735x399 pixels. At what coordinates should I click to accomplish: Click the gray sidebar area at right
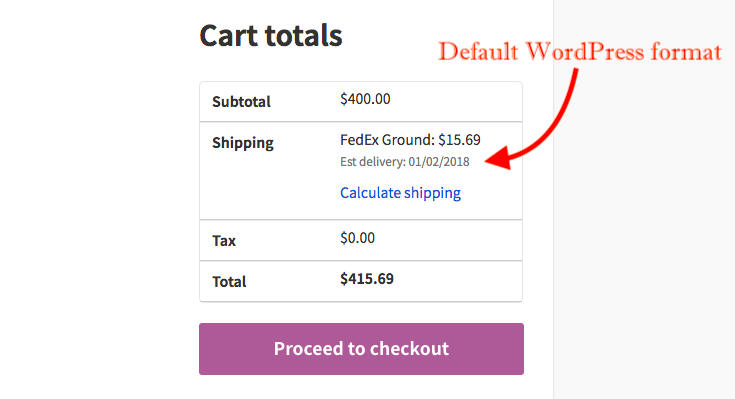tap(644, 234)
